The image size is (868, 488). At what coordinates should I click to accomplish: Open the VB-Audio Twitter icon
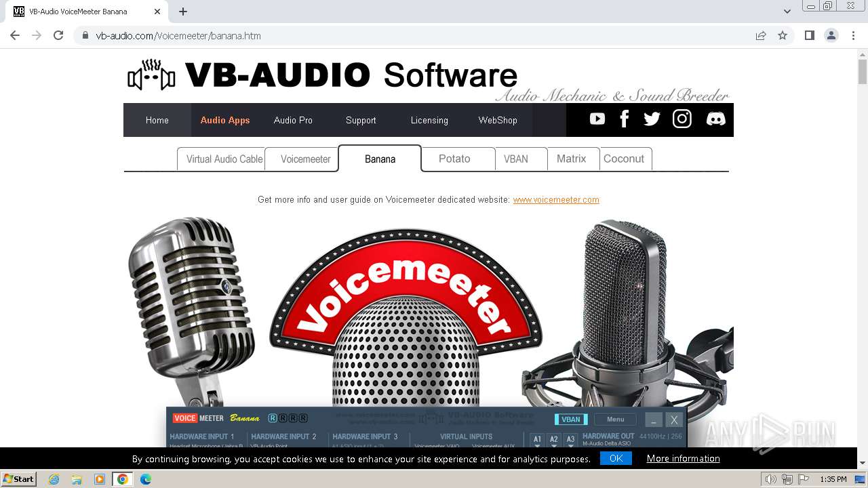pos(652,119)
